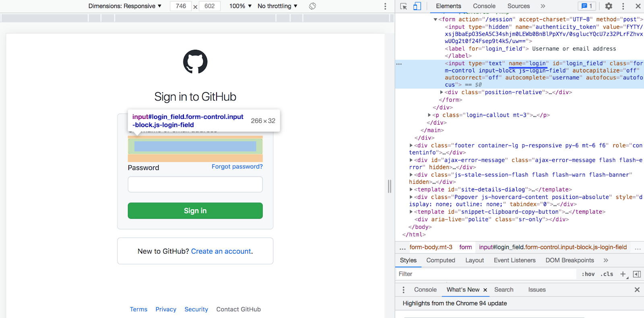The width and height of the screenshot is (644, 318).
Task: Expand the snippet-clipboard-copy-button template node
Action: 411,212
